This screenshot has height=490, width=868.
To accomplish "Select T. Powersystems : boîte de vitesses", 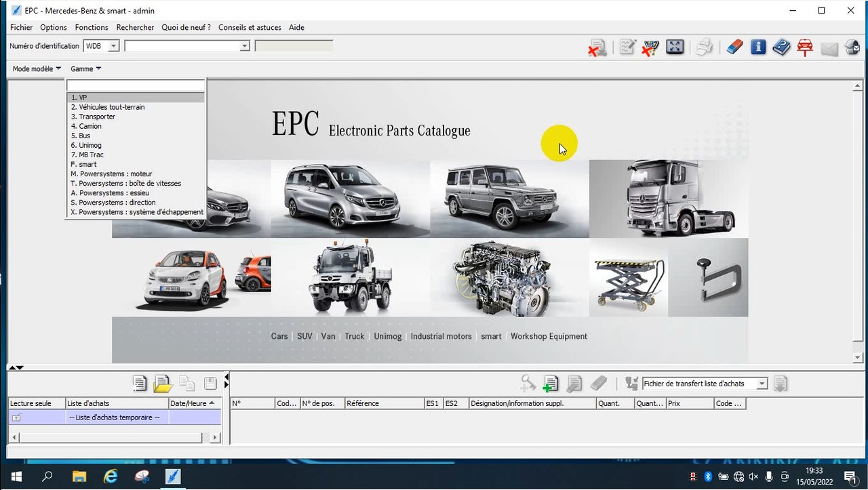I will (x=136, y=183).
